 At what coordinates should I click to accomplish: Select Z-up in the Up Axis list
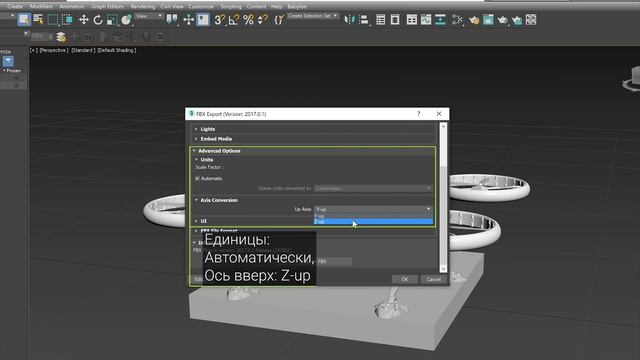[x=373, y=221]
